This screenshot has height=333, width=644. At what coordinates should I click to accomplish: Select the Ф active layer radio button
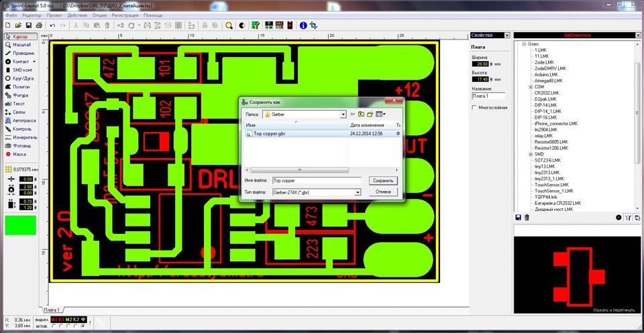point(85,326)
